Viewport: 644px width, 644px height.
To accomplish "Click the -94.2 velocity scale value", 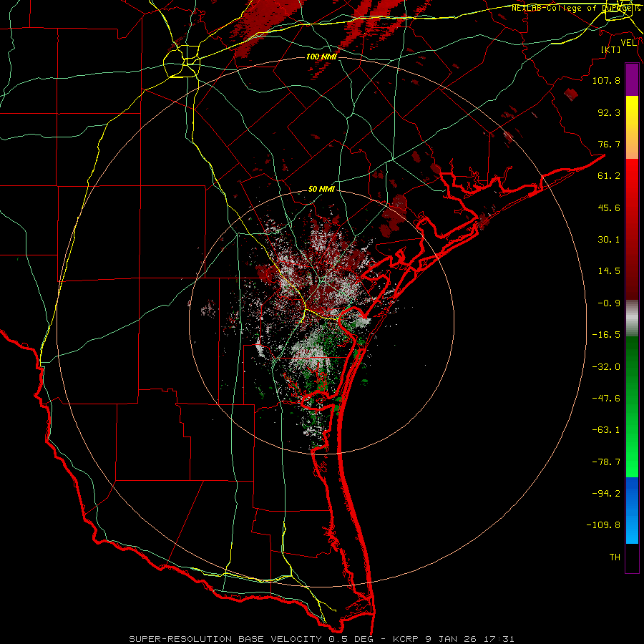I will tap(606, 493).
